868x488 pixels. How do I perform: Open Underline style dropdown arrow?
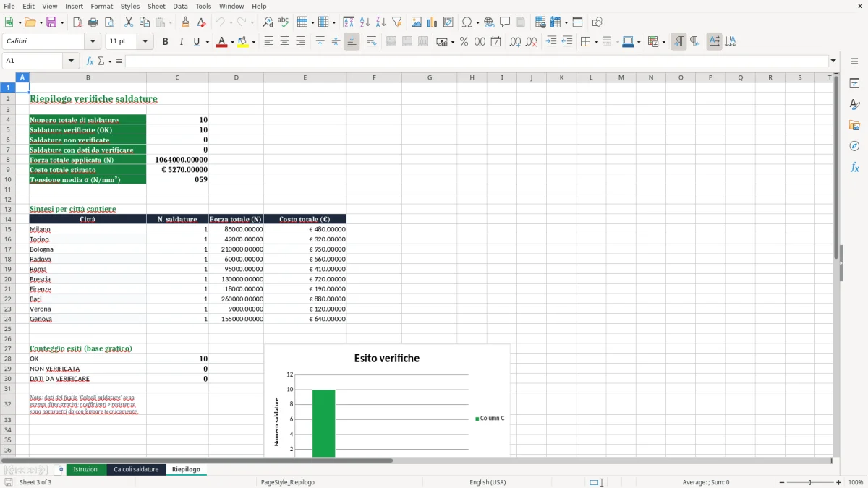point(207,42)
